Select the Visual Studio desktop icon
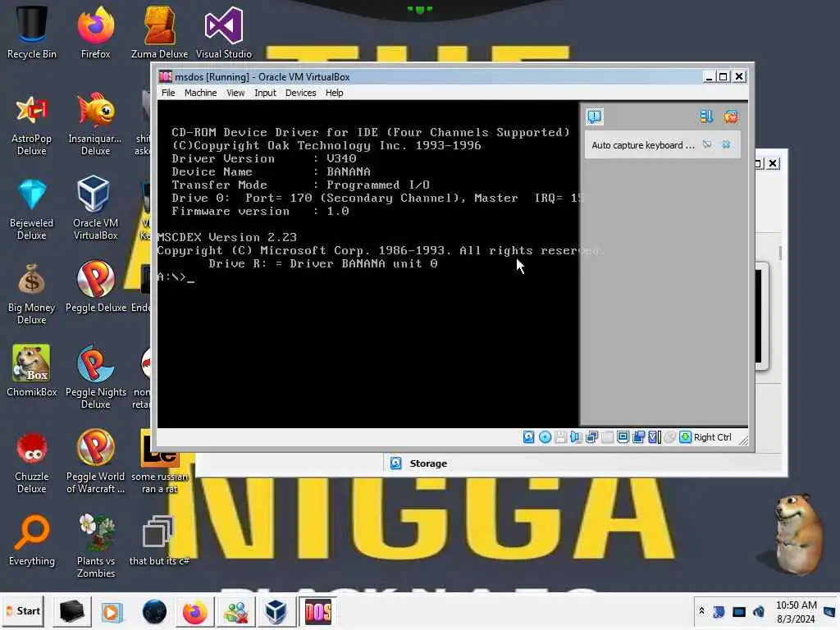This screenshot has height=630, width=840. [x=223, y=32]
